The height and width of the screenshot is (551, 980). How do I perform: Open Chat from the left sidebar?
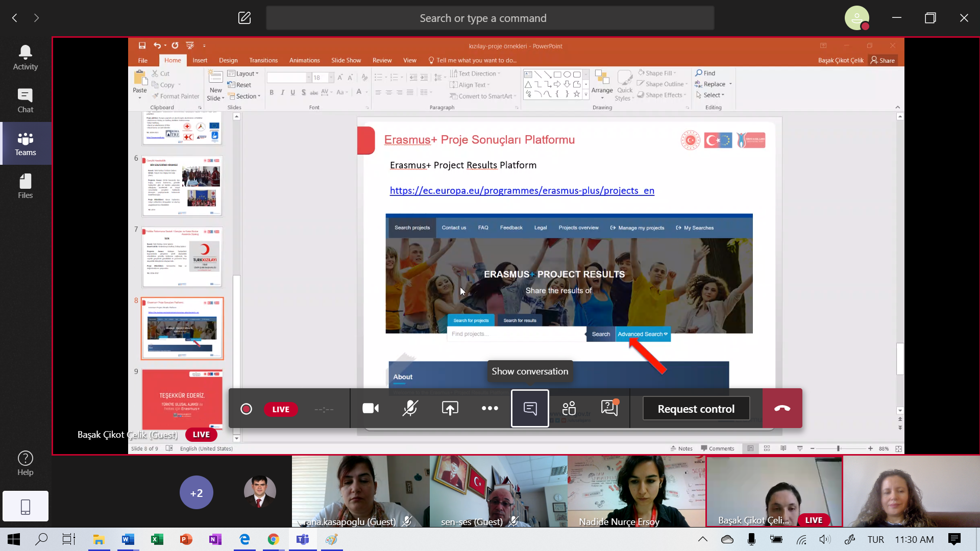25,101
